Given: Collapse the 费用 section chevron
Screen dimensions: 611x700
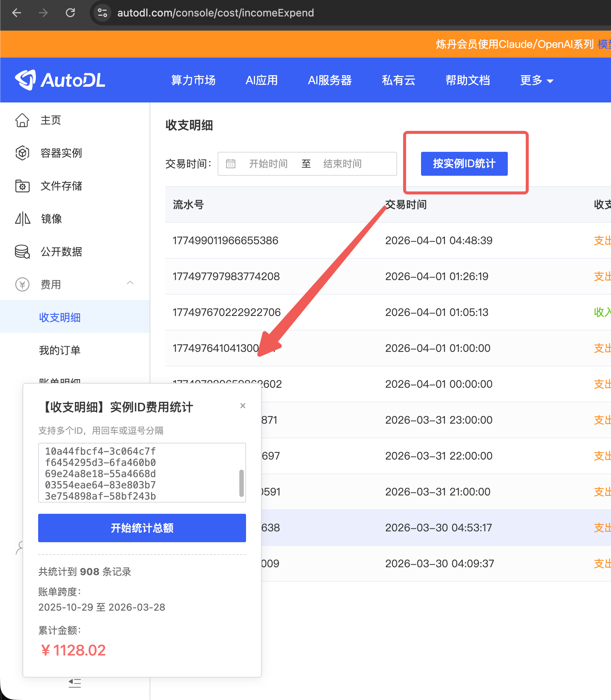Looking at the screenshot, I should tap(130, 283).
